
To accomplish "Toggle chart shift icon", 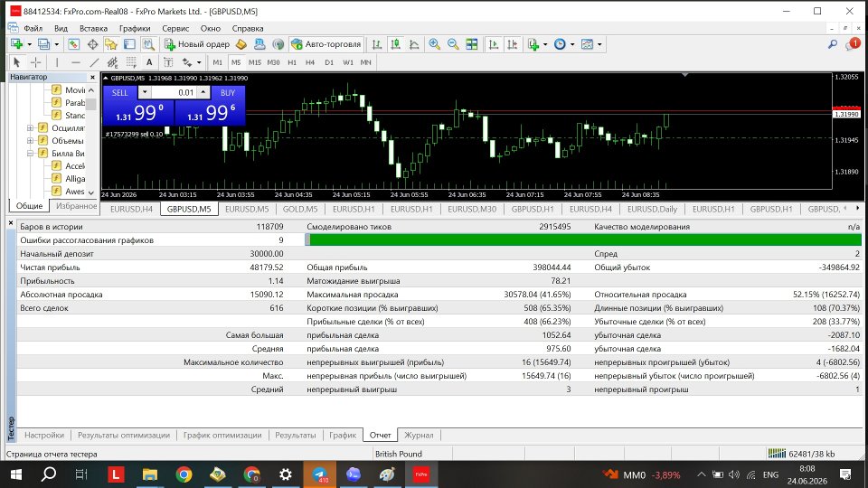I will (512, 44).
